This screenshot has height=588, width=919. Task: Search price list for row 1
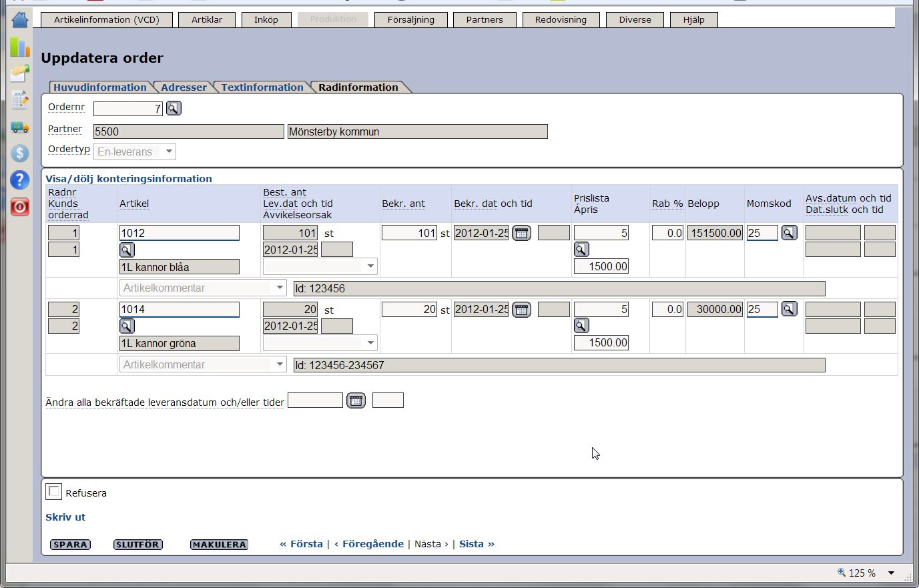pyautogui.click(x=581, y=250)
